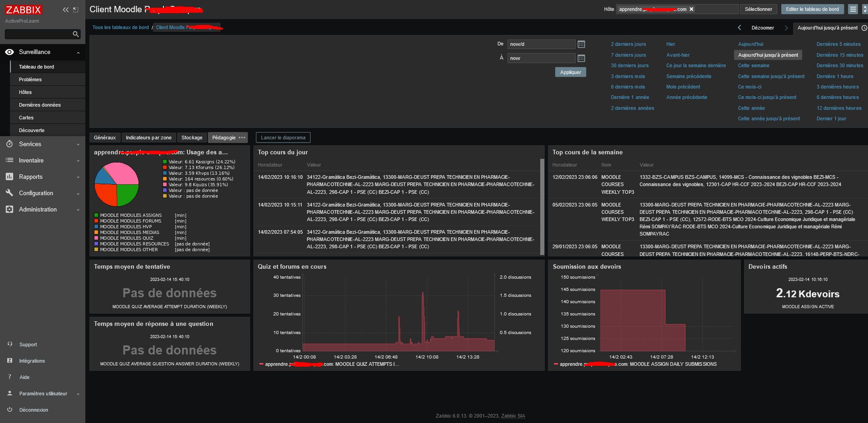Click the previous time period left arrow
The width and height of the screenshot is (868, 423).
click(x=739, y=28)
